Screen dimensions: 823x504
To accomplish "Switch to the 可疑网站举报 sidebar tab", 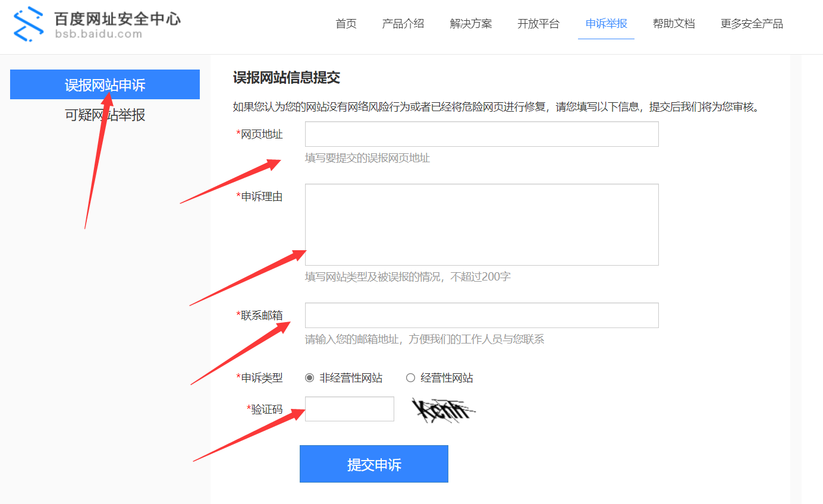I will pos(105,115).
